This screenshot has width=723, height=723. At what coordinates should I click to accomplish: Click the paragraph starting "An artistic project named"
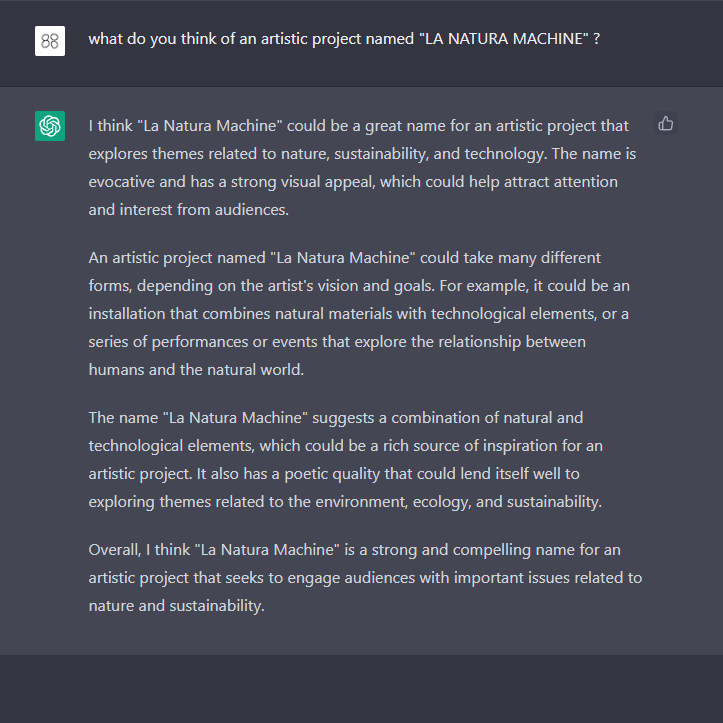tap(359, 314)
